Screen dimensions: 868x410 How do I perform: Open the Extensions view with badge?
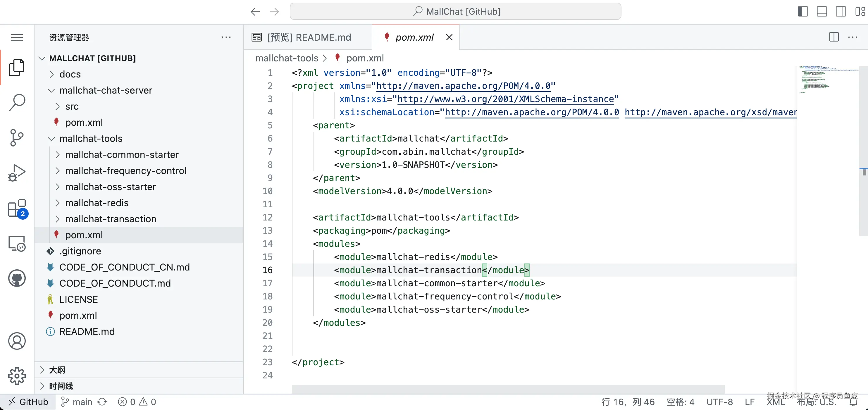(x=17, y=208)
